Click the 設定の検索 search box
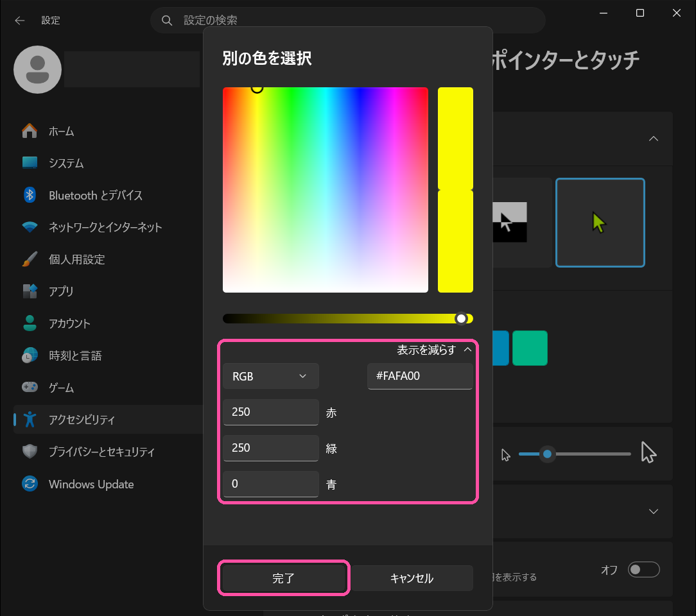 (x=347, y=21)
